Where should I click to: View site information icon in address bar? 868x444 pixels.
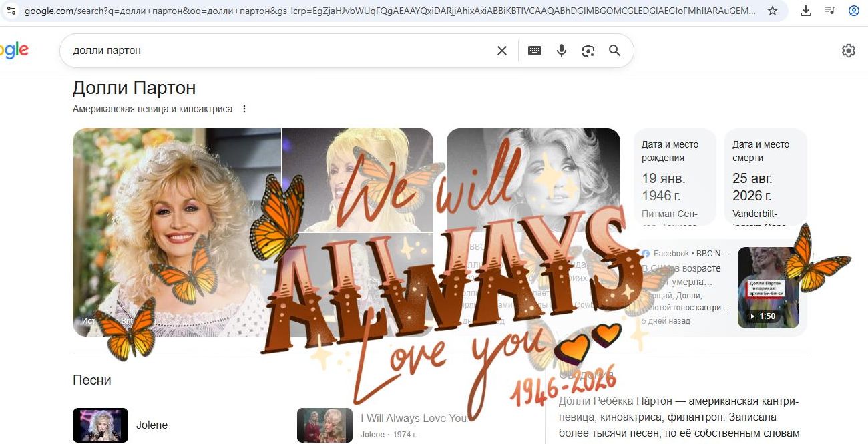pyautogui.click(x=11, y=11)
